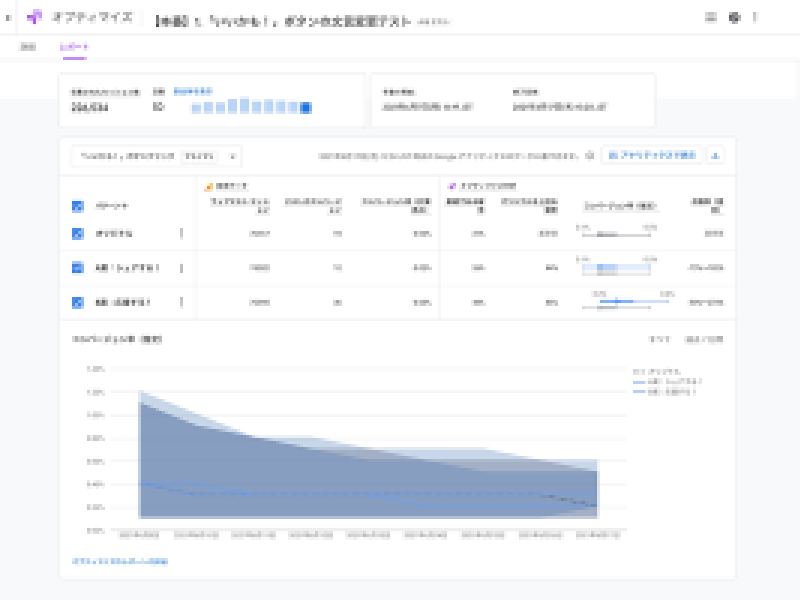Open the list icon in top-right header

pyautogui.click(x=711, y=17)
